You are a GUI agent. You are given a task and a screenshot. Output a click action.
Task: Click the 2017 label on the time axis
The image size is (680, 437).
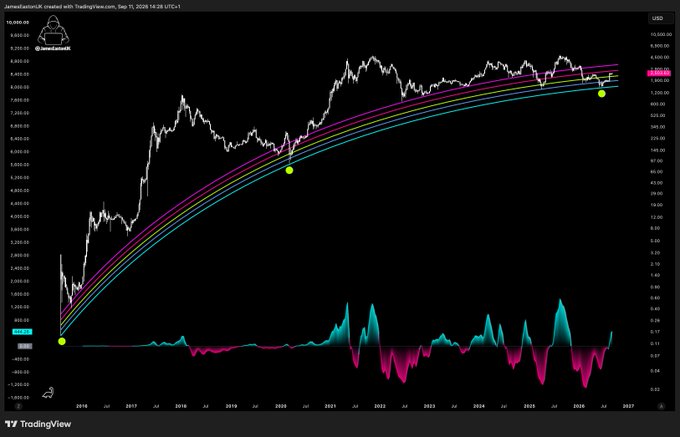(x=131, y=406)
